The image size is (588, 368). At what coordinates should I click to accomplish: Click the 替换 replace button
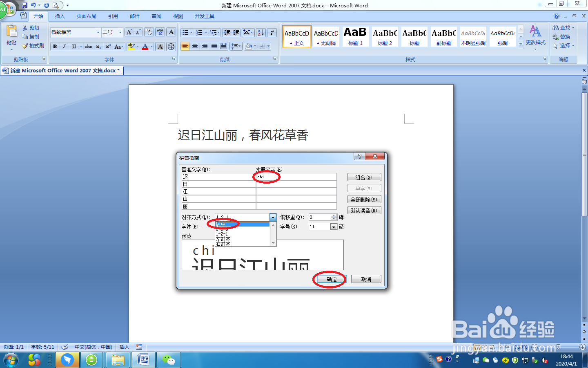tap(562, 37)
